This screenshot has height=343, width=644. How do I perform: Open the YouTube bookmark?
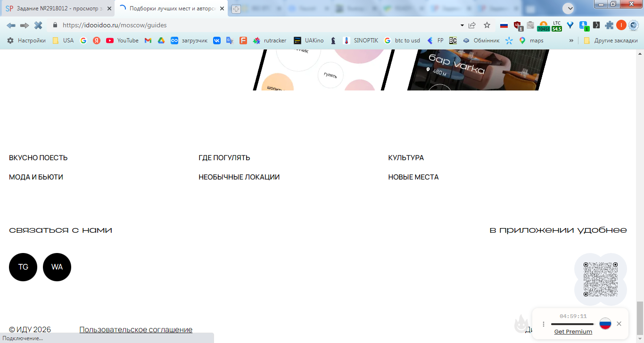coord(123,41)
